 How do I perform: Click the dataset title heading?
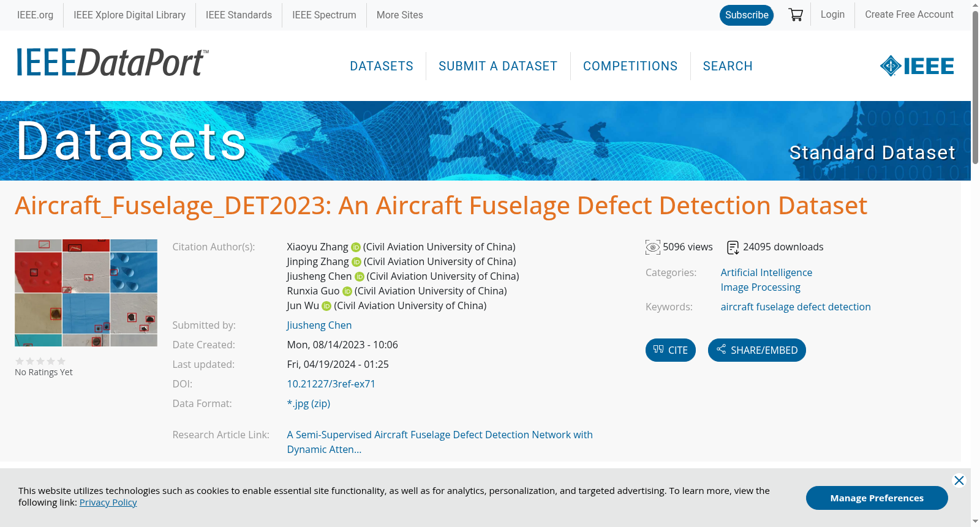441,206
